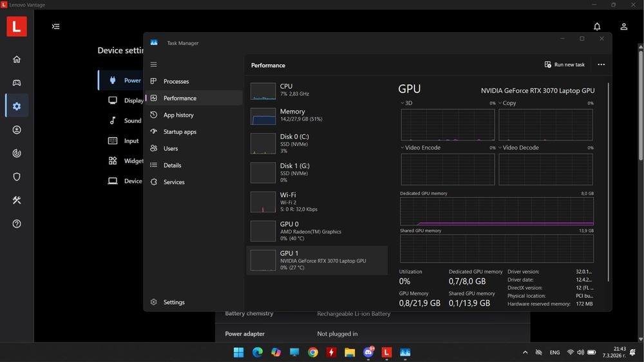Toggle Task Manager hamburger navigation menu
The height and width of the screenshot is (362, 644).
[x=154, y=64]
